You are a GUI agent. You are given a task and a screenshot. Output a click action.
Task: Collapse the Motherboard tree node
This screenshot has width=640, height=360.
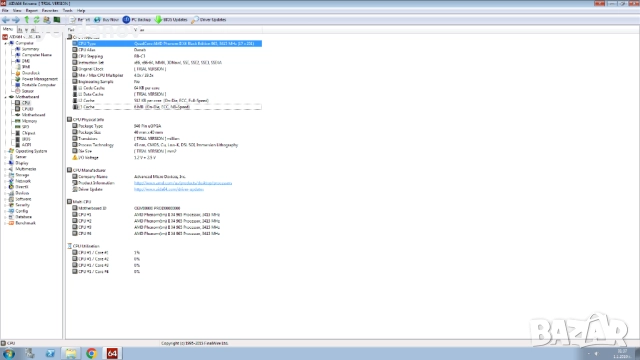click(6, 97)
